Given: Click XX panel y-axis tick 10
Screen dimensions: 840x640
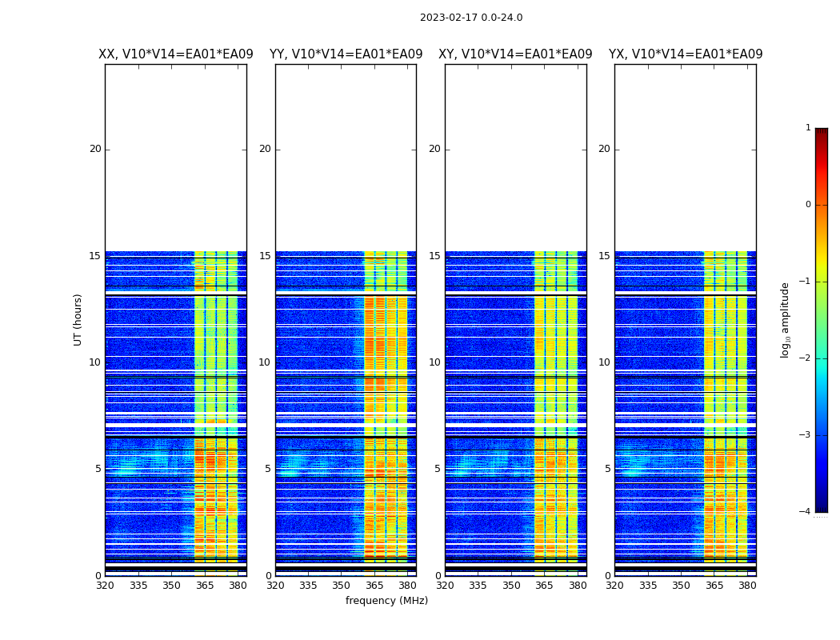Looking at the screenshot, I should point(95,362).
